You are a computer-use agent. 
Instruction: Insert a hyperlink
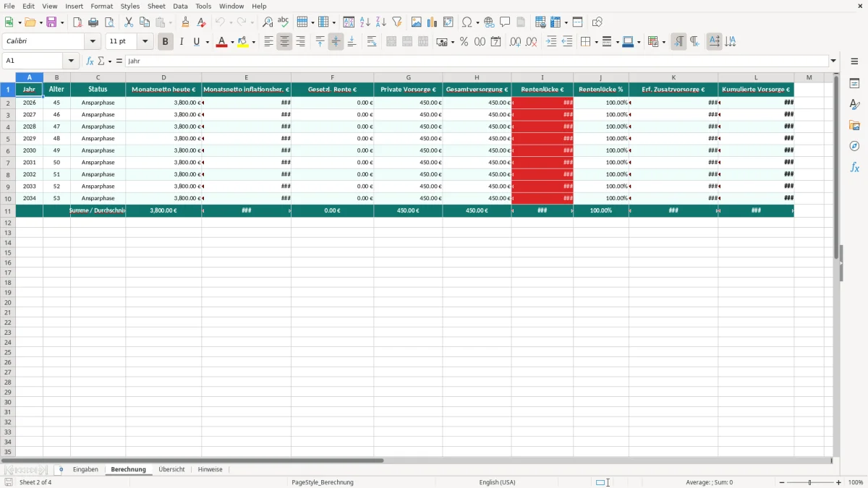489,22
